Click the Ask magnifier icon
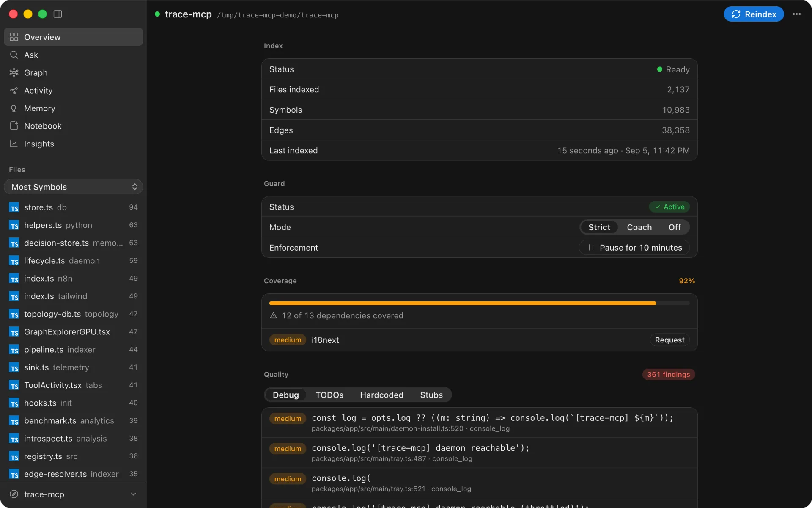This screenshot has width=812, height=508. tap(14, 55)
